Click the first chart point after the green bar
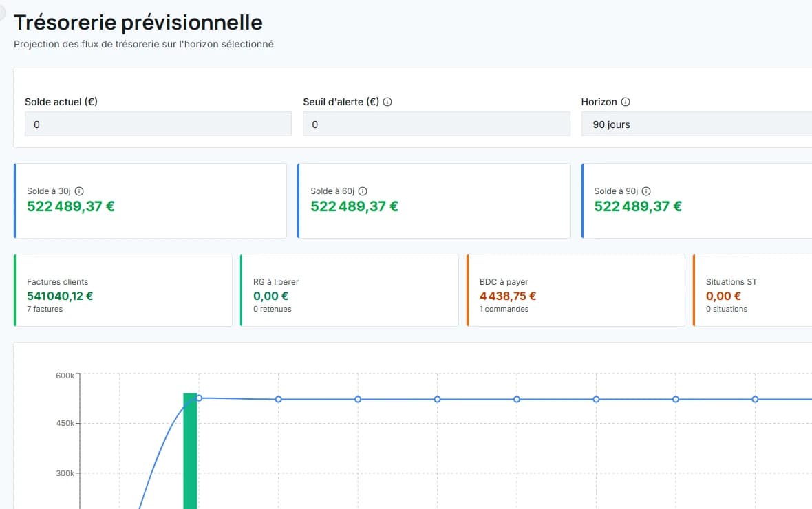 pos(199,398)
